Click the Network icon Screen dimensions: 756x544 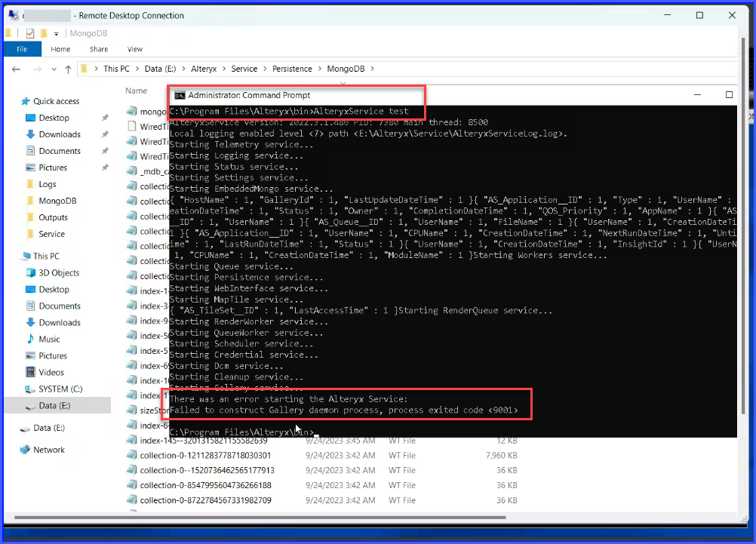(x=25, y=450)
